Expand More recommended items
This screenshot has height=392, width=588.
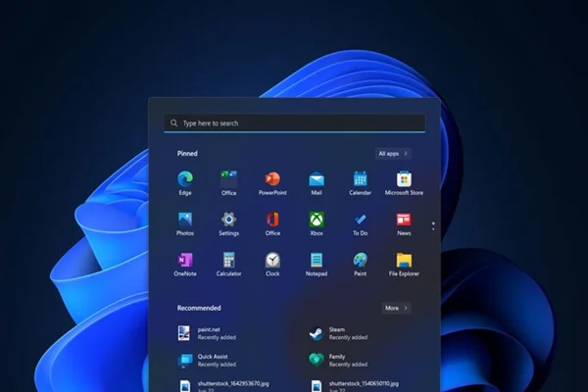(396, 308)
